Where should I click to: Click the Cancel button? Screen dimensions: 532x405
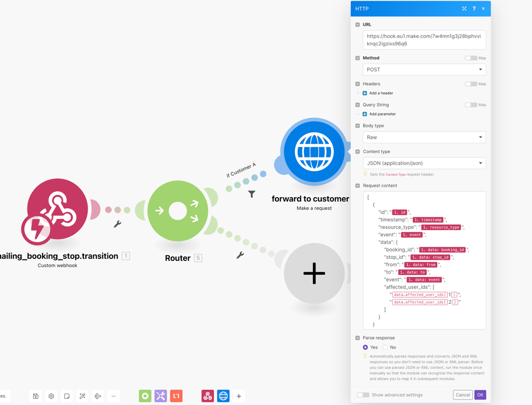click(463, 395)
